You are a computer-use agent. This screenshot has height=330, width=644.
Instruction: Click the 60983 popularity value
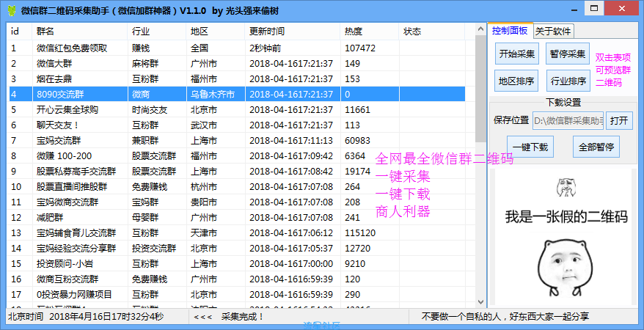point(357,140)
